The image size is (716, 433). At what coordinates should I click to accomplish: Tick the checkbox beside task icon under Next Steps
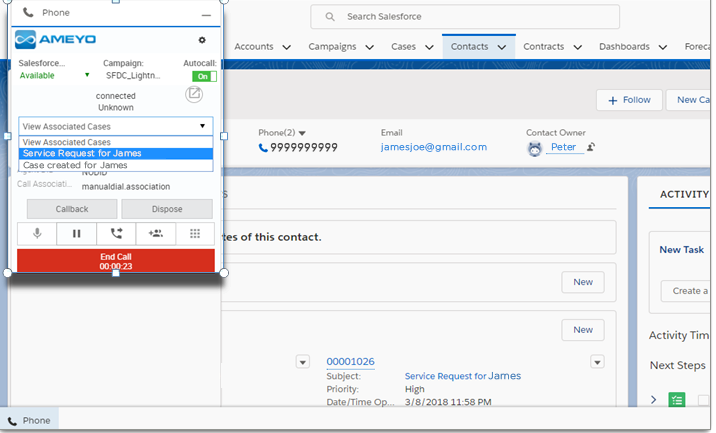pos(704,400)
